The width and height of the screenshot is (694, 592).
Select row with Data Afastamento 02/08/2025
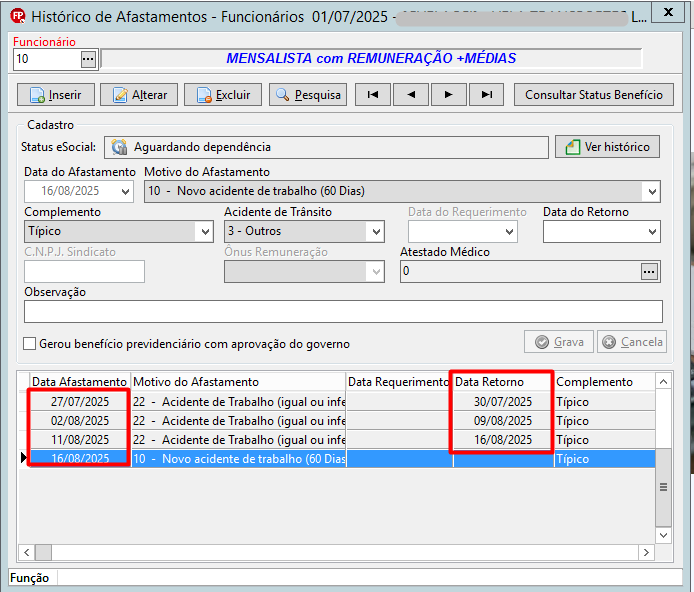[336, 421]
